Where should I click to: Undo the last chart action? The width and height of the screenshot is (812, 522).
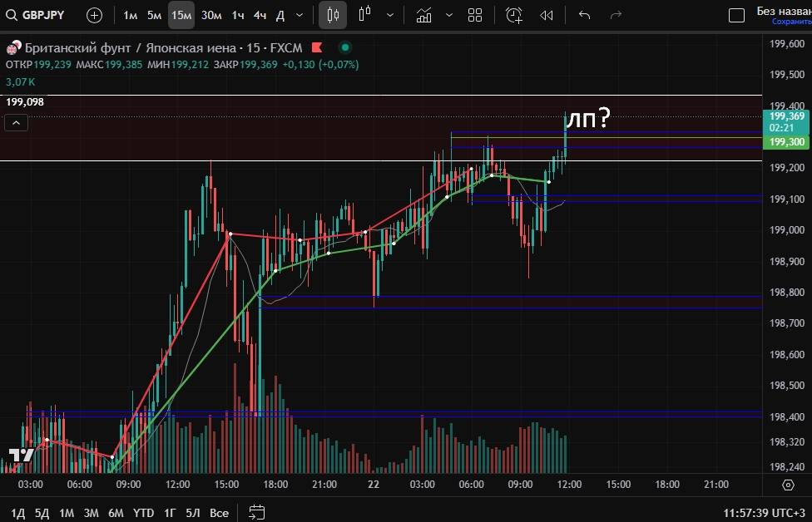pyautogui.click(x=584, y=15)
